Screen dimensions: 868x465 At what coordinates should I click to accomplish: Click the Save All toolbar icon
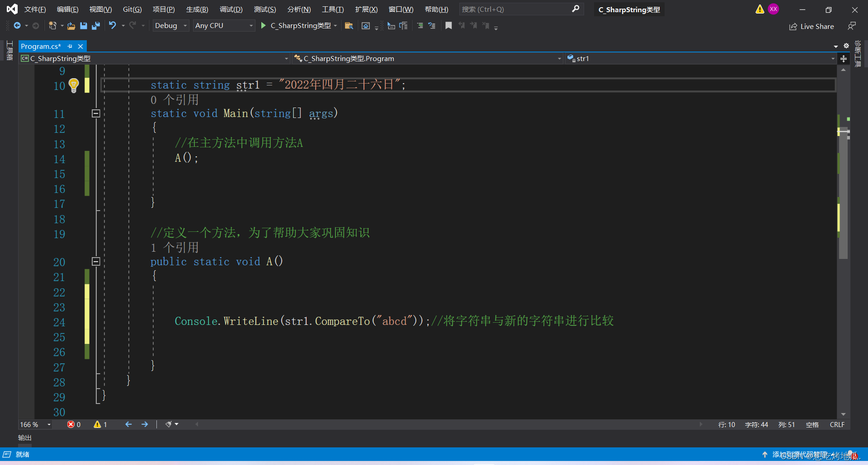click(x=95, y=26)
